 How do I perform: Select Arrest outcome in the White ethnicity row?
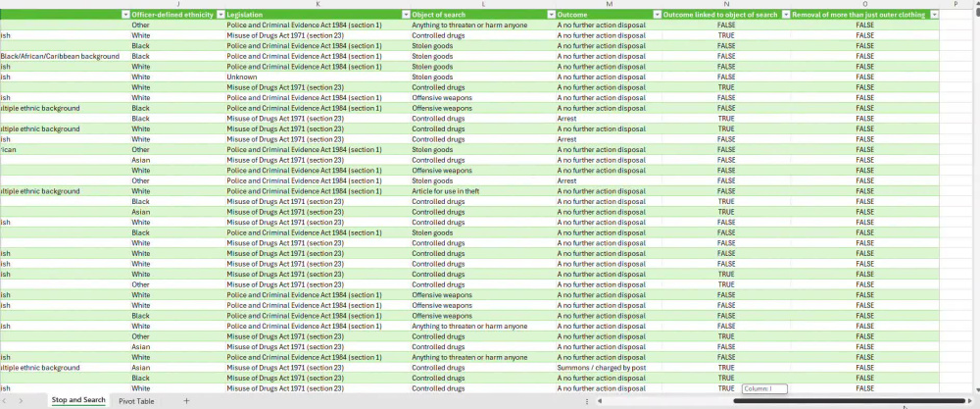click(610, 139)
